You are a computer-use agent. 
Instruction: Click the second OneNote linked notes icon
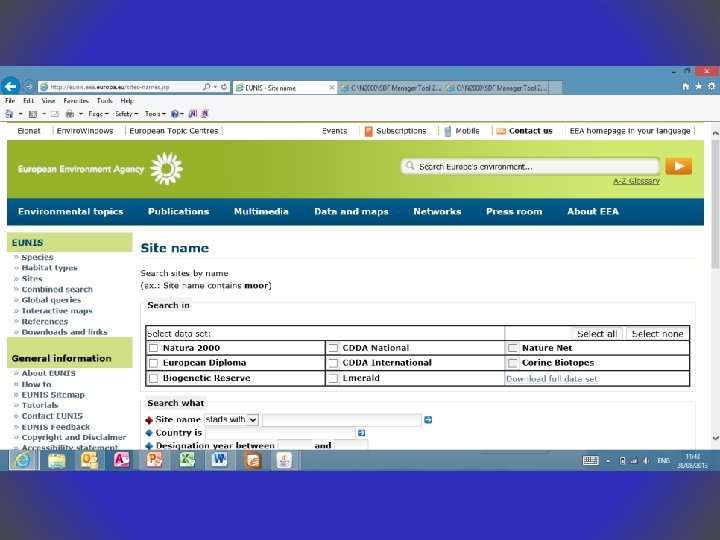(x=205, y=113)
